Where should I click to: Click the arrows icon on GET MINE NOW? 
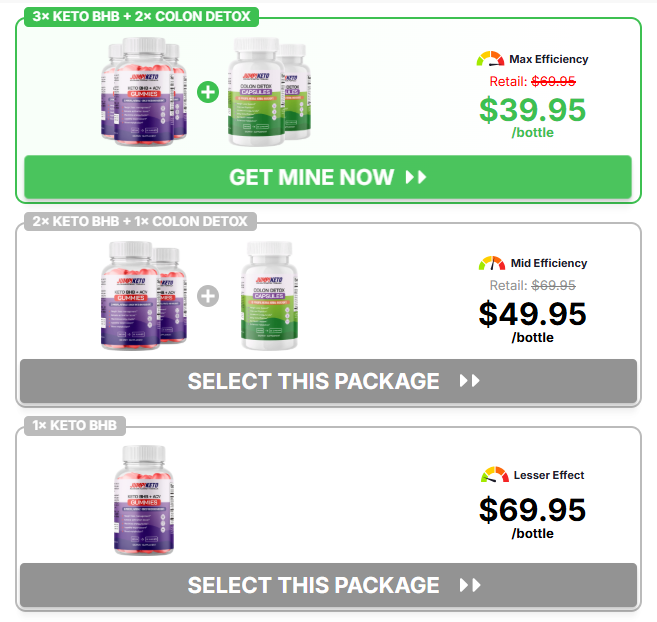pos(416,177)
